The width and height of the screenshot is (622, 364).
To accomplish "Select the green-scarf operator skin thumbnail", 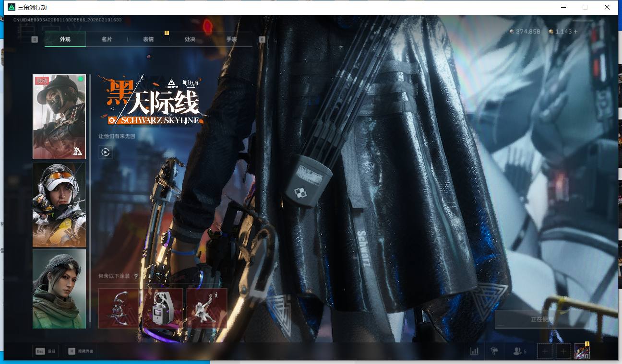I will point(59,289).
